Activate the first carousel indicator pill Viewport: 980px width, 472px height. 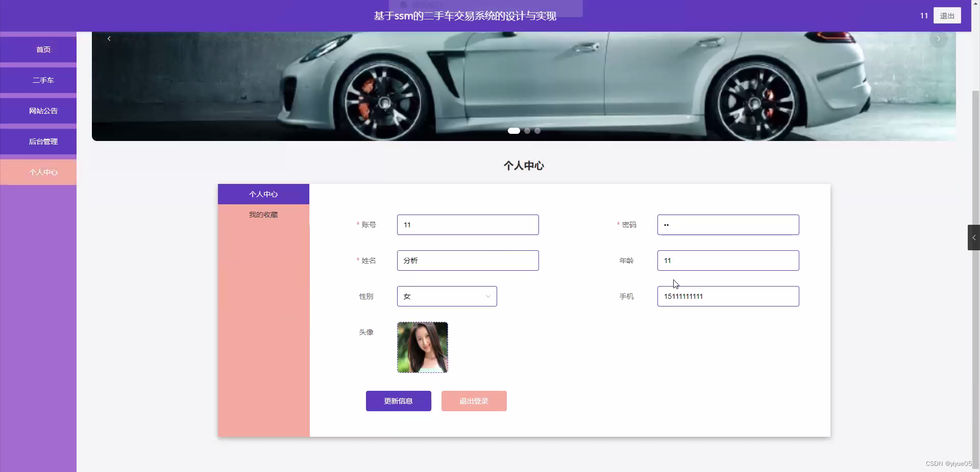(x=513, y=130)
